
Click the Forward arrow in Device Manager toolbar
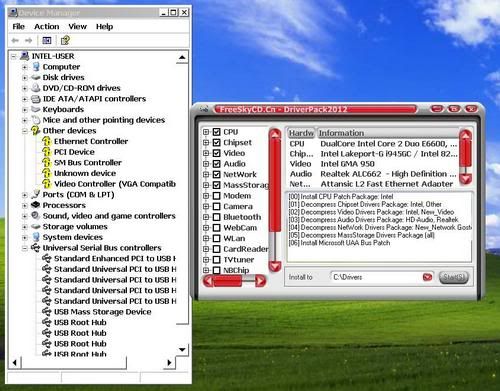(x=28, y=40)
